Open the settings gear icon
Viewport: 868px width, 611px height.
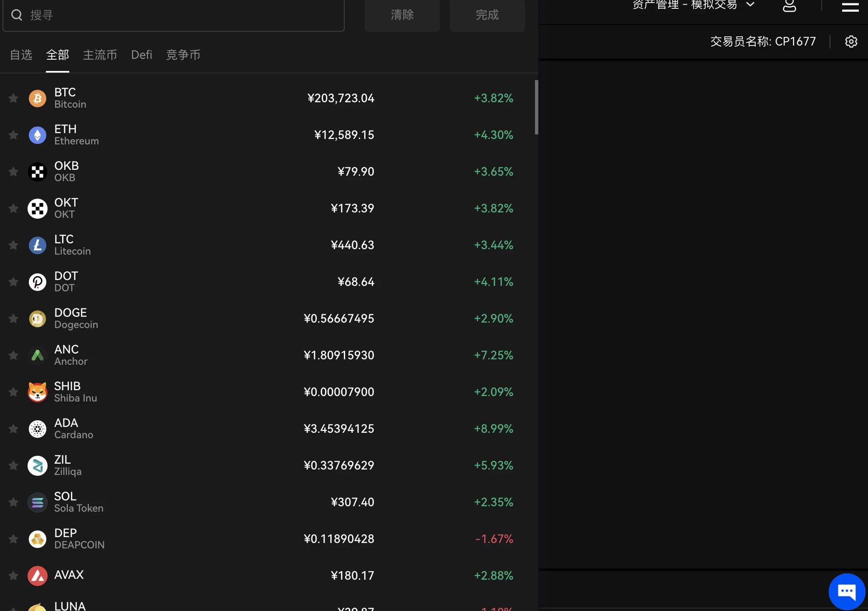tap(851, 41)
